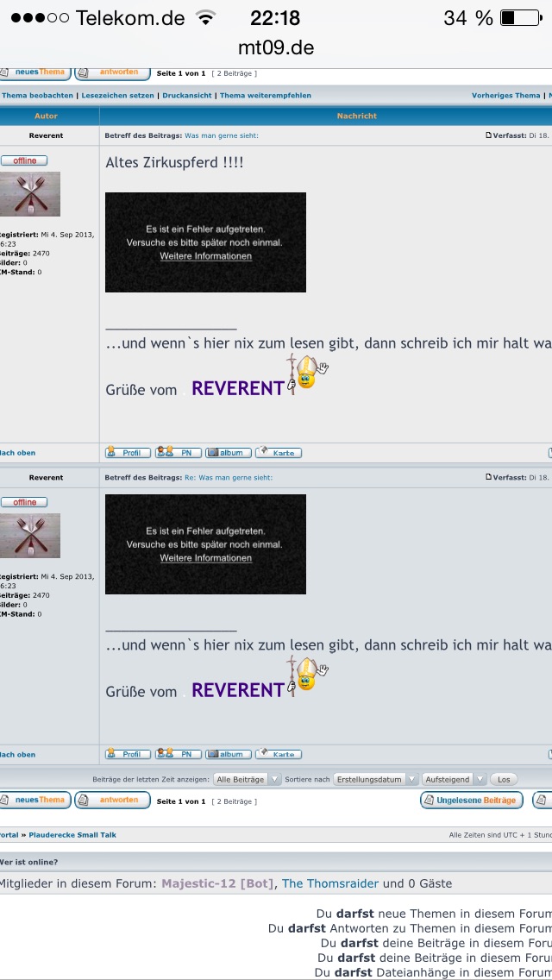
Task: Click the Ungelesene Beiträge button
Action: (471, 800)
